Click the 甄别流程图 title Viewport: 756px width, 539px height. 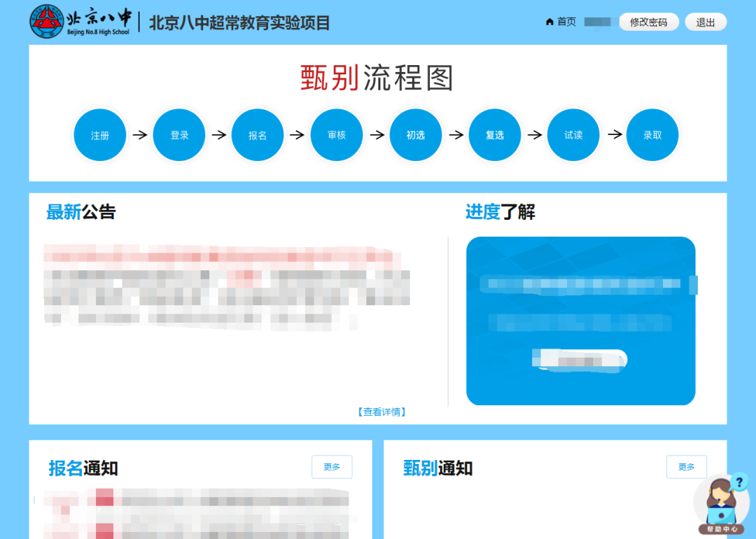pyautogui.click(x=377, y=78)
